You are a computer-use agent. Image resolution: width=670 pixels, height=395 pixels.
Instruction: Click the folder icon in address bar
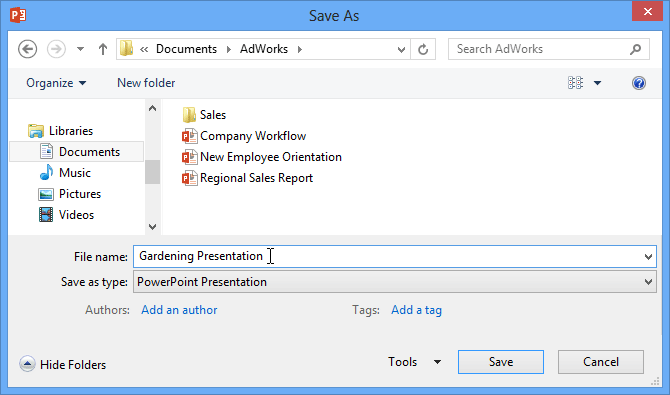tap(126, 49)
